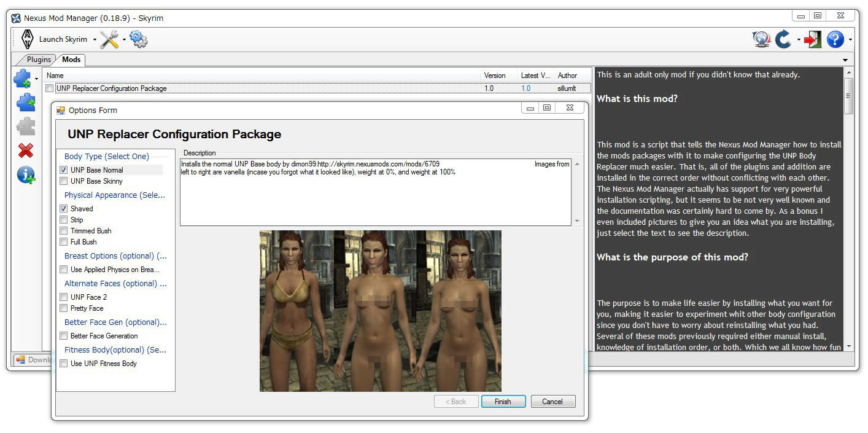Toggle checkbox for UNP Replacer Configuration Package mod
868x433 pixels.
[x=49, y=88]
